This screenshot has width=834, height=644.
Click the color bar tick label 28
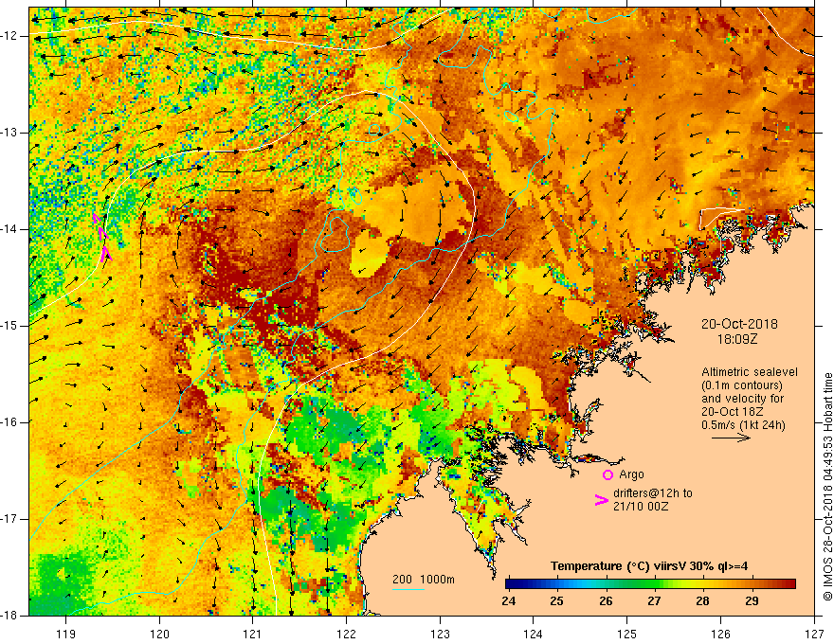pos(702,601)
